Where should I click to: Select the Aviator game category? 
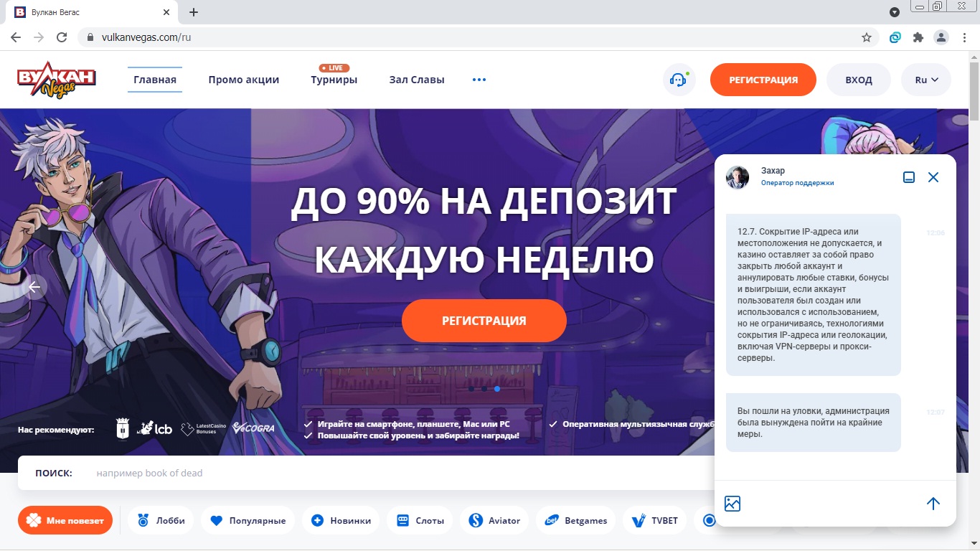(495, 520)
